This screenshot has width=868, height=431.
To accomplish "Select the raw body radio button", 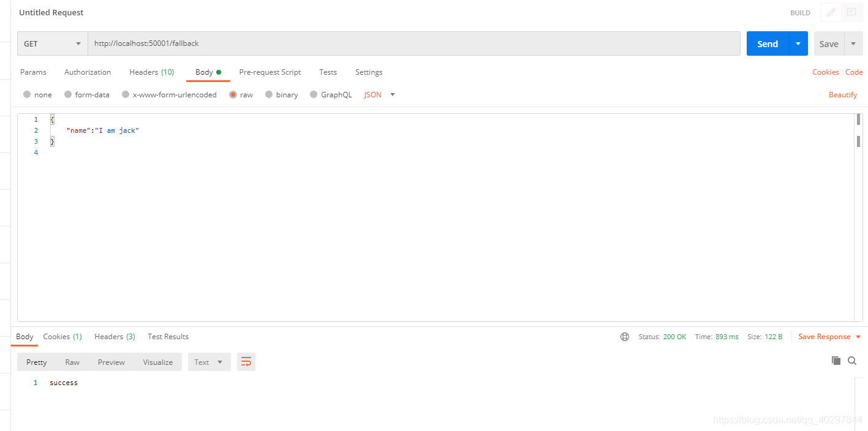I will tap(233, 94).
